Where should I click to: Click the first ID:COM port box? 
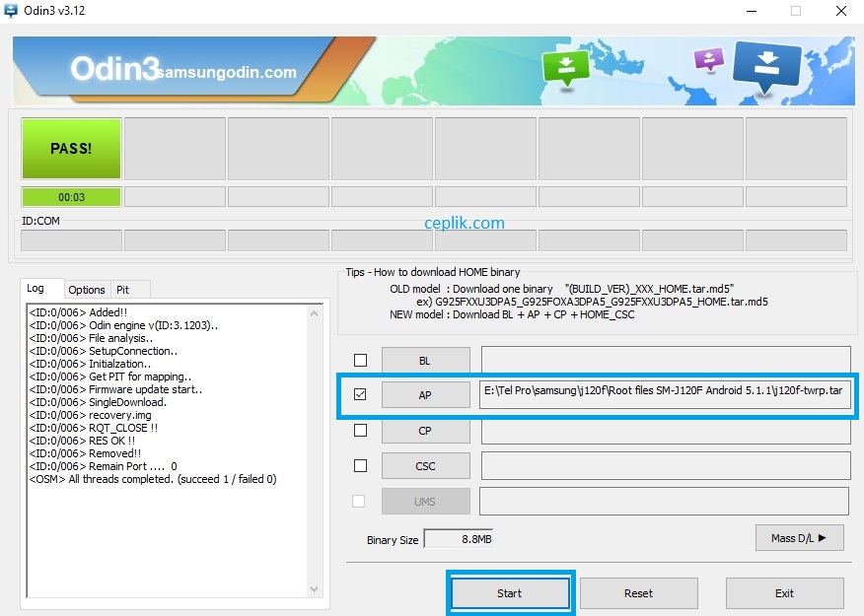pos(71,240)
